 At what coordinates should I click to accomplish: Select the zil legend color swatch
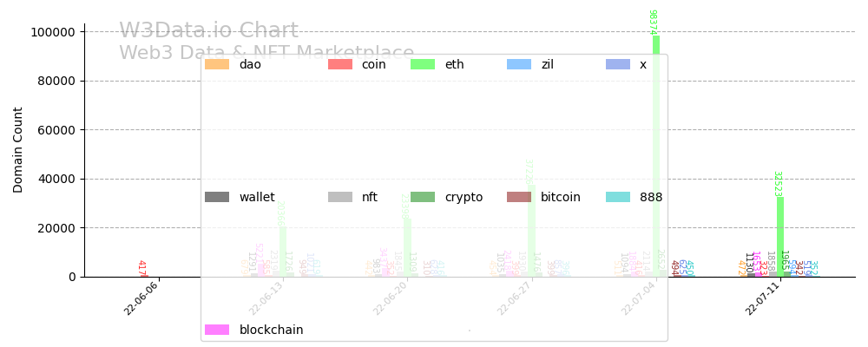[x=519, y=64]
